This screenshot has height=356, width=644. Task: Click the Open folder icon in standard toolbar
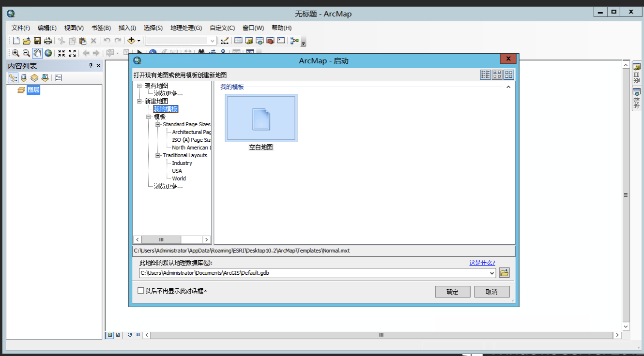click(x=27, y=41)
